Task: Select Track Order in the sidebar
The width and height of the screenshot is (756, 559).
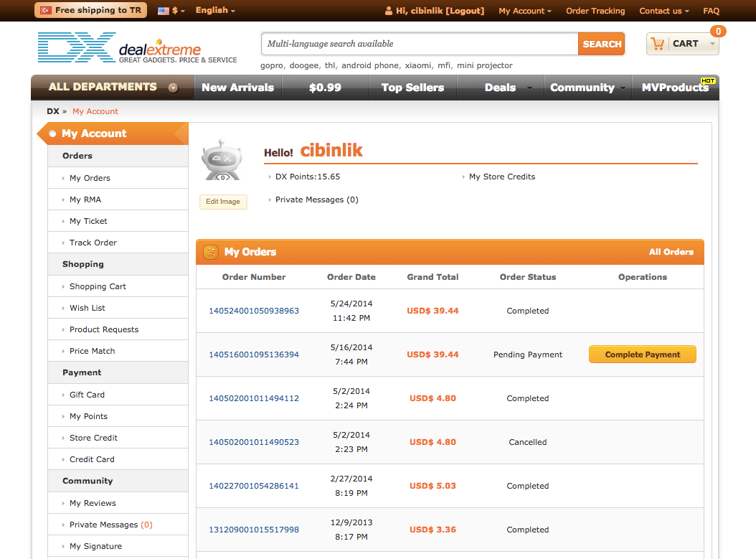Action: [93, 243]
